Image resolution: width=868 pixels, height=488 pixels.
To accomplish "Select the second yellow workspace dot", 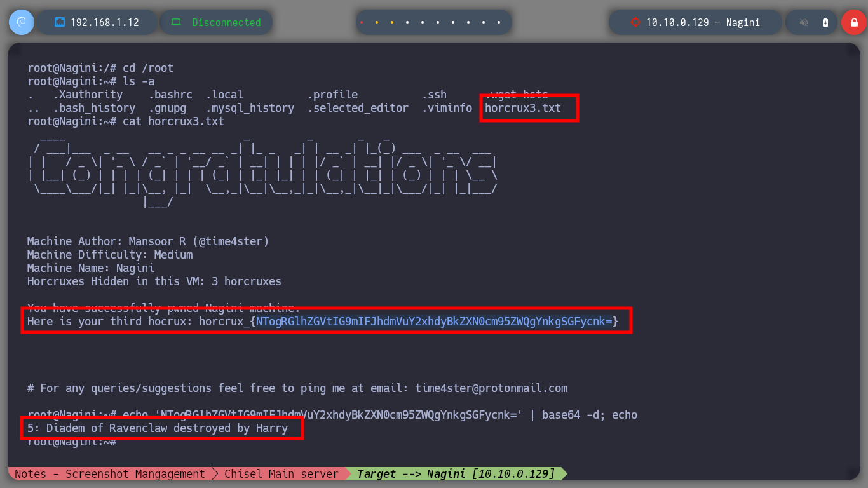I will (392, 22).
